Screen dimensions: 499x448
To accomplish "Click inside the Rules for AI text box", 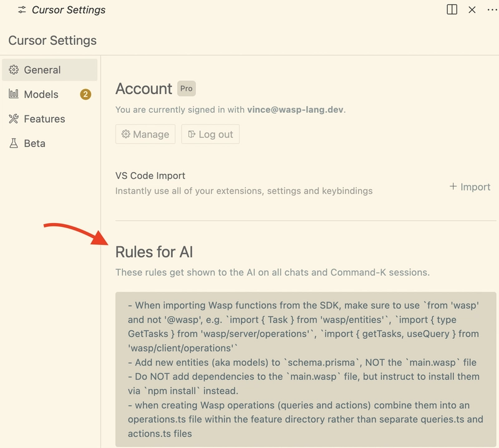I will 306,369.
